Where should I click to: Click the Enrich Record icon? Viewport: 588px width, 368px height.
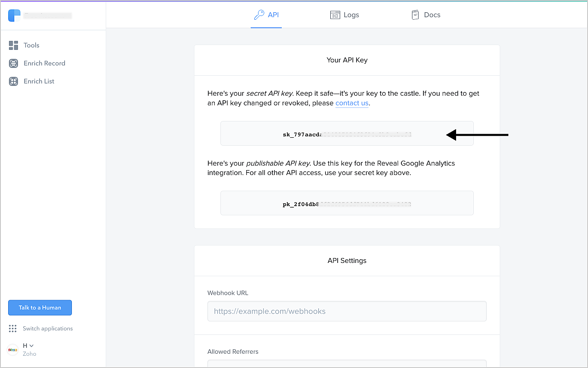click(x=13, y=63)
